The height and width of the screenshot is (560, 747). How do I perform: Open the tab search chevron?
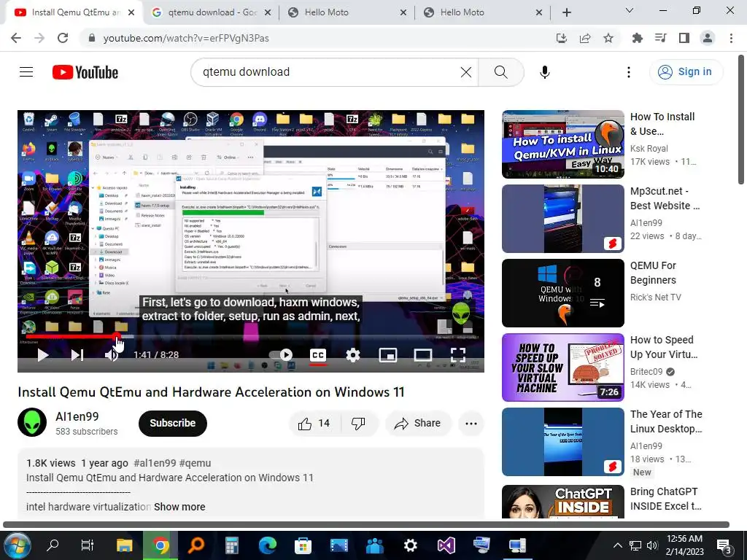(629, 10)
